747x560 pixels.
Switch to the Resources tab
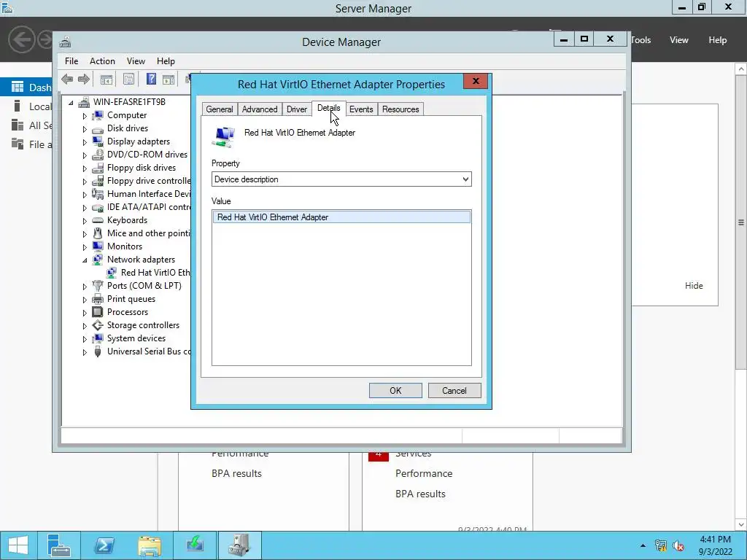coord(400,109)
